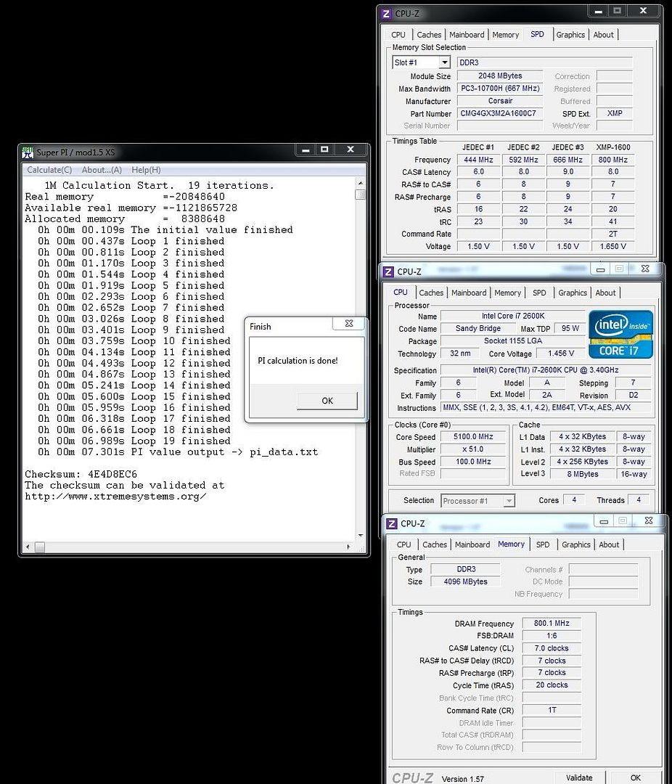
Task: Click the middle CPU-Z window title icon
Action: click(x=388, y=271)
